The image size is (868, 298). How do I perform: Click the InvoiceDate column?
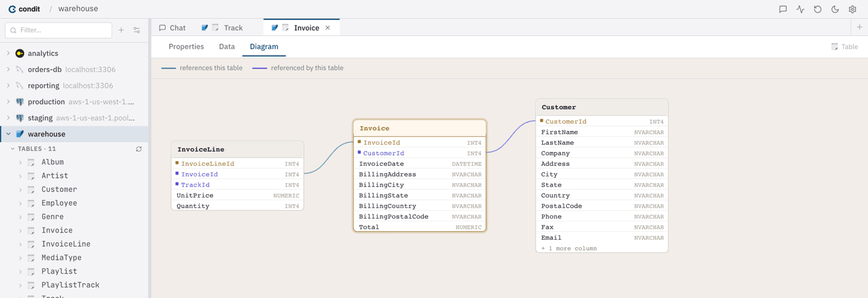click(420, 164)
